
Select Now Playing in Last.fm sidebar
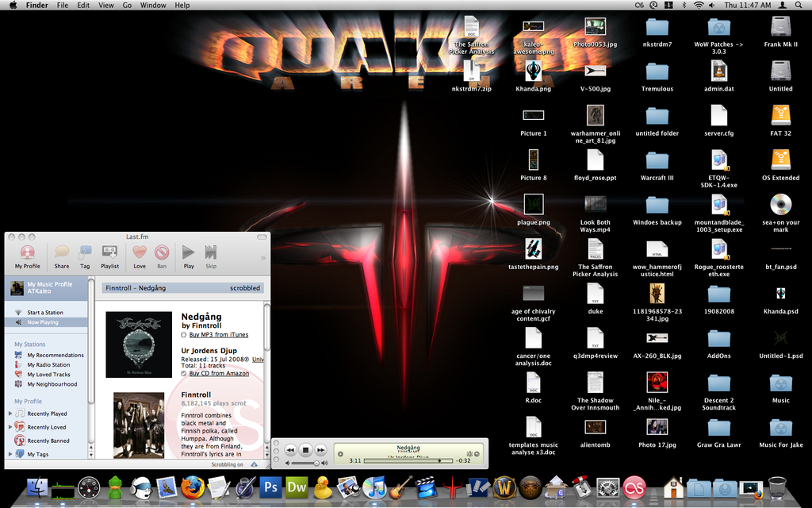[46, 322]
